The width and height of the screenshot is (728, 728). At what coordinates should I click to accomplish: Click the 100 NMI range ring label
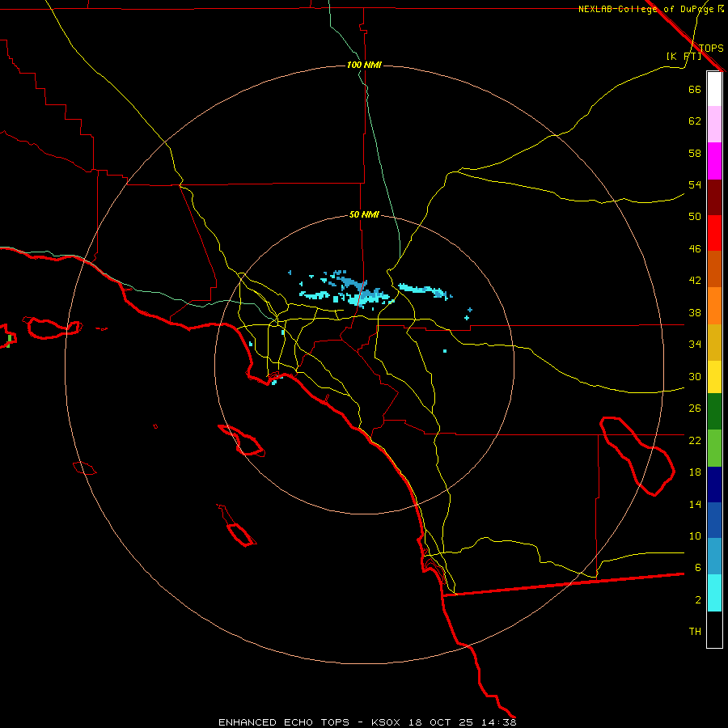(364, 65)
